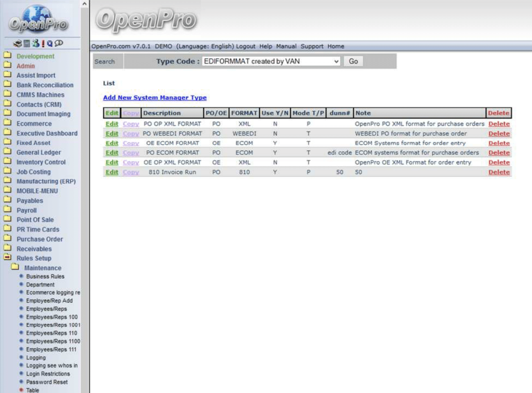Click the printer icon in sidebar toolbar
This screenshot has height=393, width=532.
17,43
